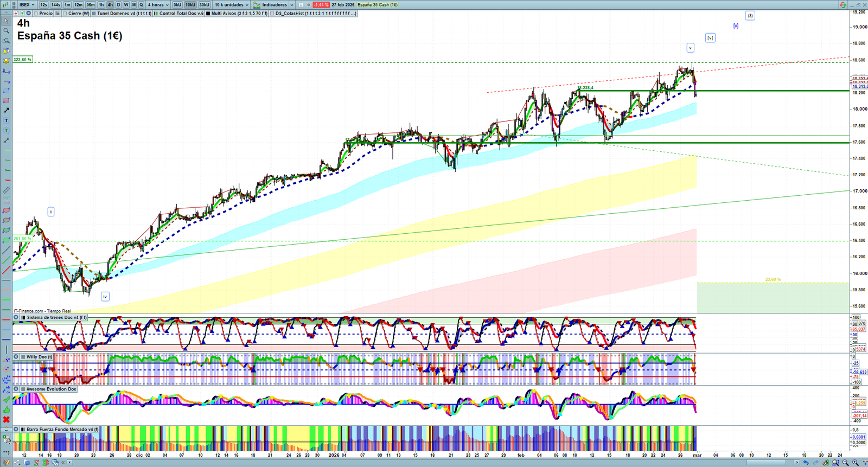Toggle the DS_CotasHist indicator checkbox
Viewport: 868px width, 467px height.
272,14
